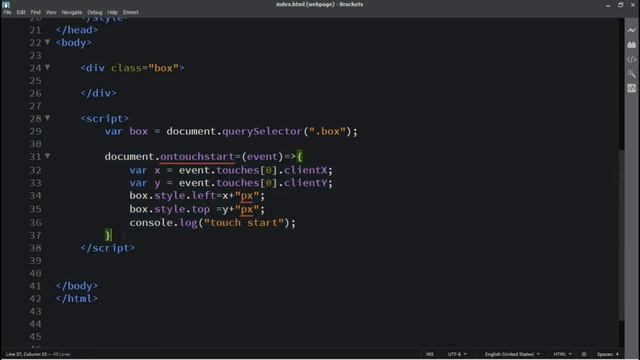
Task: Click the closing </script> tag
Action: tap(108, 248)
